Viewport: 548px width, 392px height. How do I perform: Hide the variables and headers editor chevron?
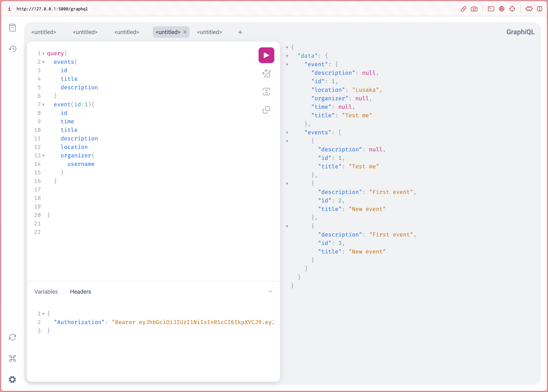pos(270,292)
